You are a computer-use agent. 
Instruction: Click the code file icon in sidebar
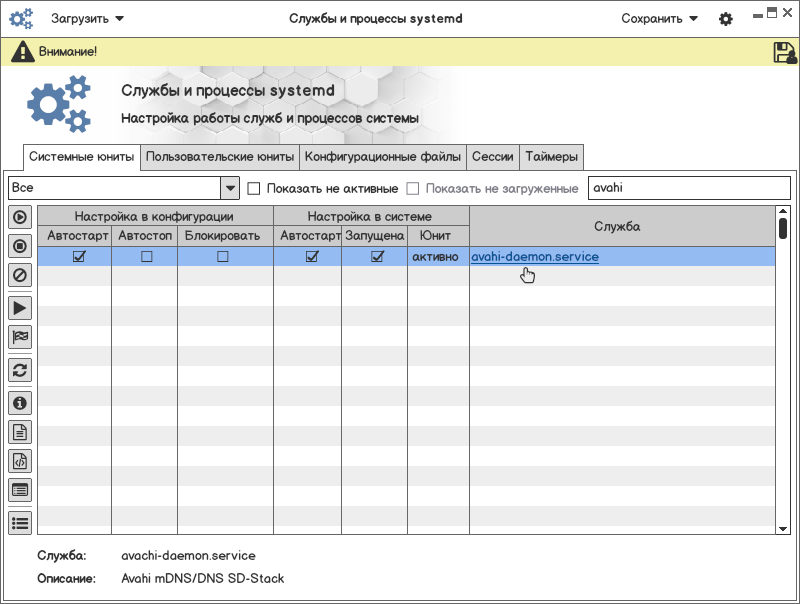coord(19,461)
